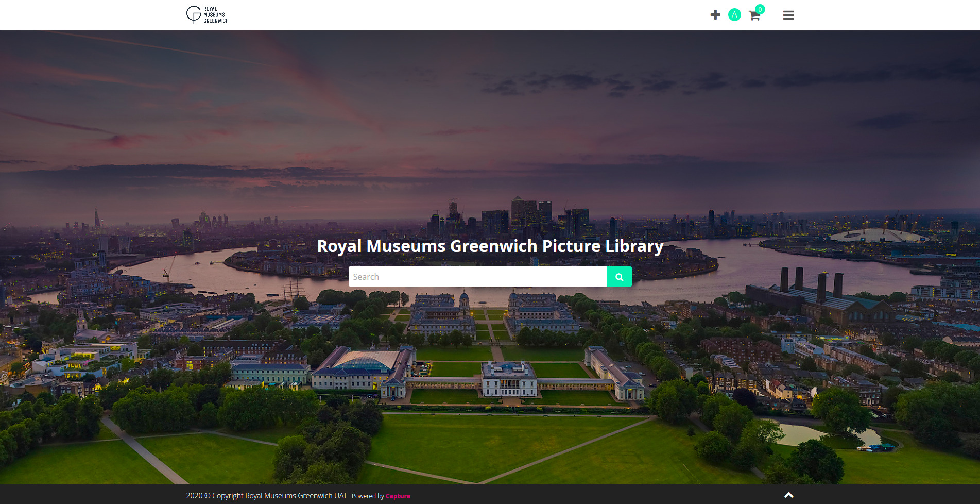Open the hamburger menu
The image size is (980, 504).
tap(788, 15)
